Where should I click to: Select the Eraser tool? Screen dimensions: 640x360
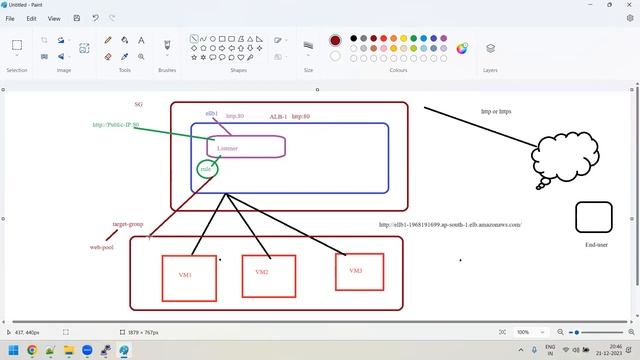[x=108, y=57]
